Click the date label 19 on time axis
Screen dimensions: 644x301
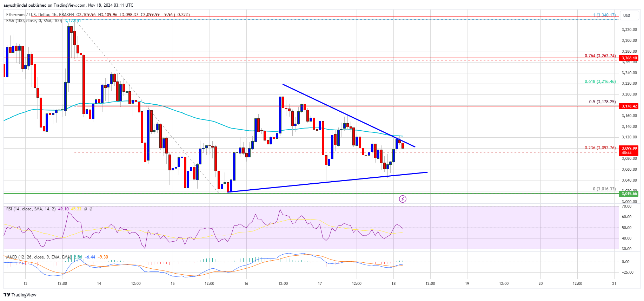(467, 283)
